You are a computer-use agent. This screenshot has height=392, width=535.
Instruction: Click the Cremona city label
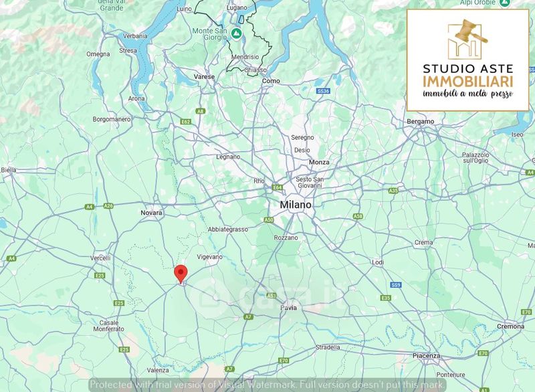point(511,326)
